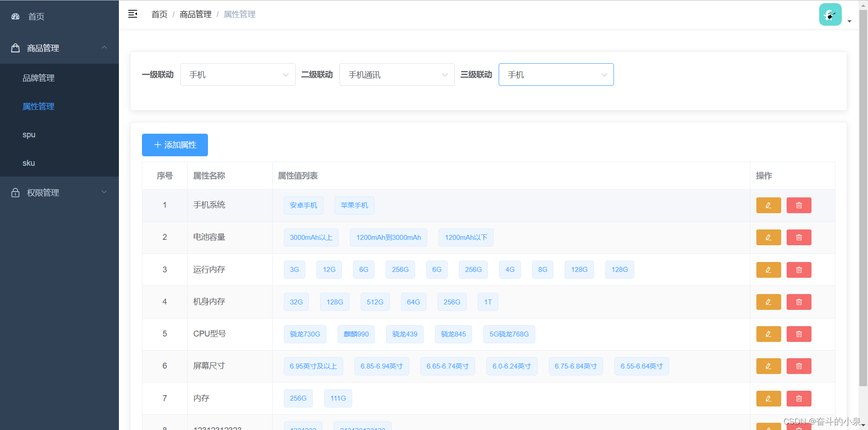
Task: Click the 8G tag in 运行内存
Action: tap(542, 270)
